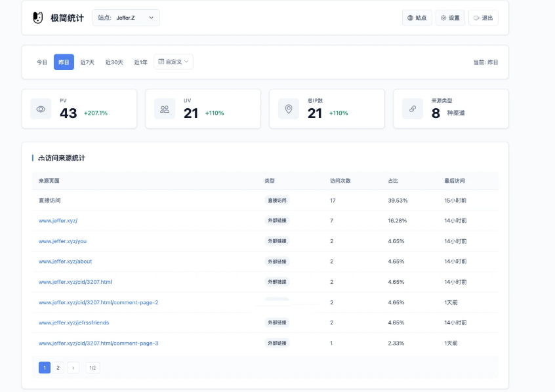The height and width of the screenshot is (392, 555).
Task: Click the logout icon in the 退出 button
Action: 476,17
